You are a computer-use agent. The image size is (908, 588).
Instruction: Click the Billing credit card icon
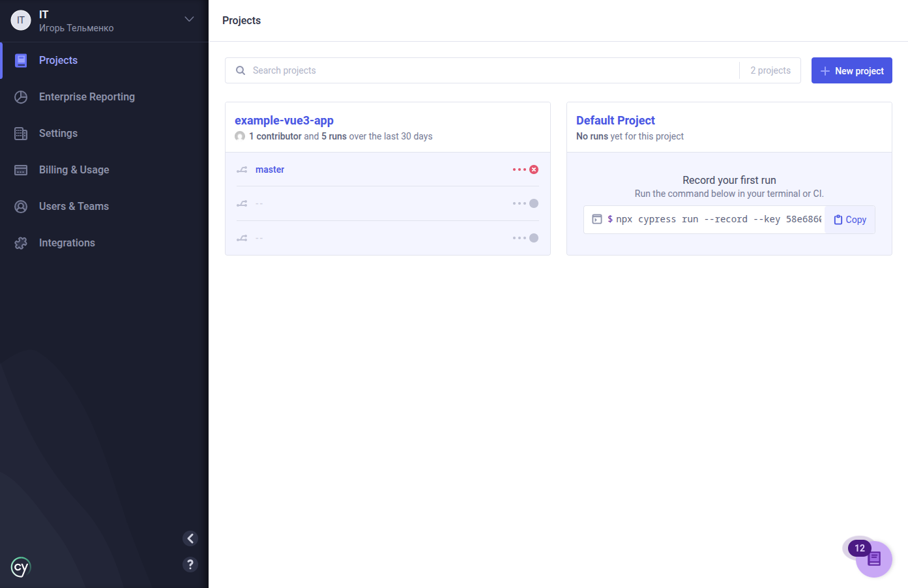coord(21,170)
